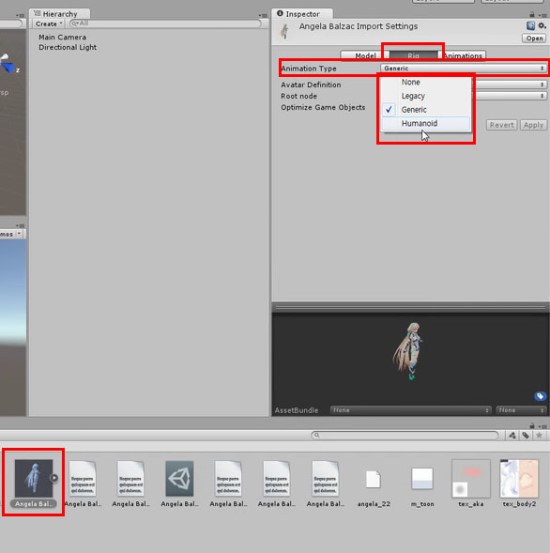Select Main Camera in Hierarchy
Image resolution: width=550 pixels, height=553 pixels.
pyautogui.click(x=62, y=37)
